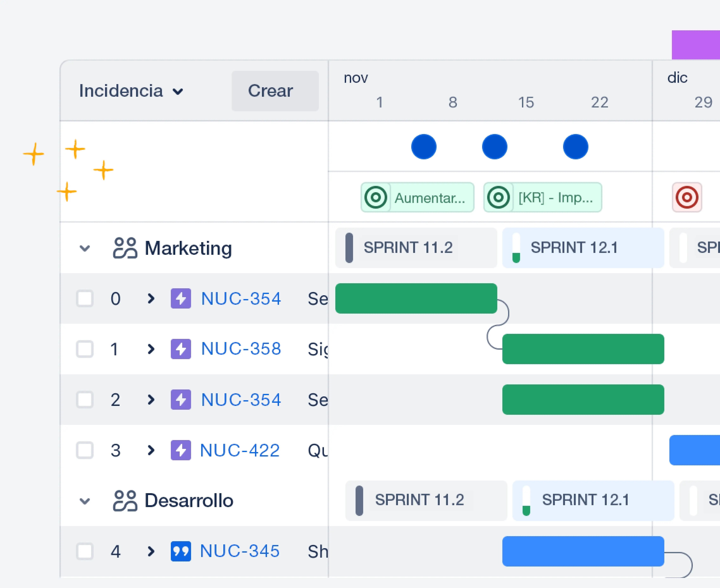Click the OKR target icon for Aumentar...
720x588 pixels.
(x=376, y=197)
